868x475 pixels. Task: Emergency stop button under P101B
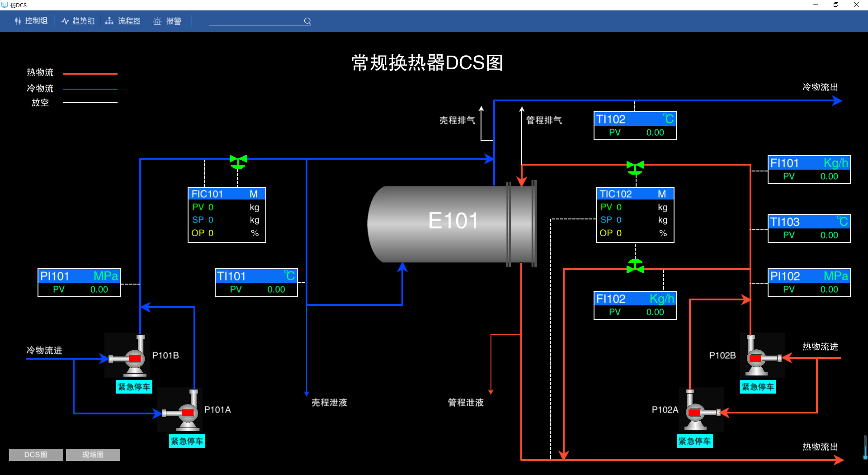[134, 387]
